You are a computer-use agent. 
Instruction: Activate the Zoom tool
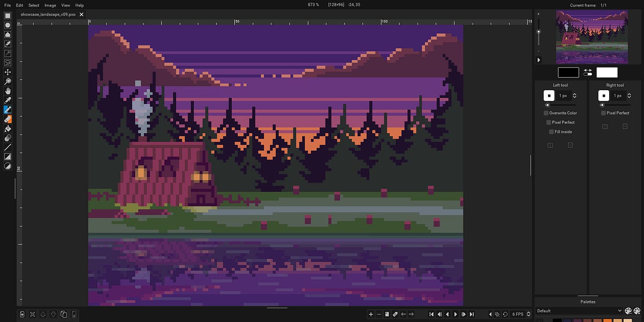click(8, 80)
